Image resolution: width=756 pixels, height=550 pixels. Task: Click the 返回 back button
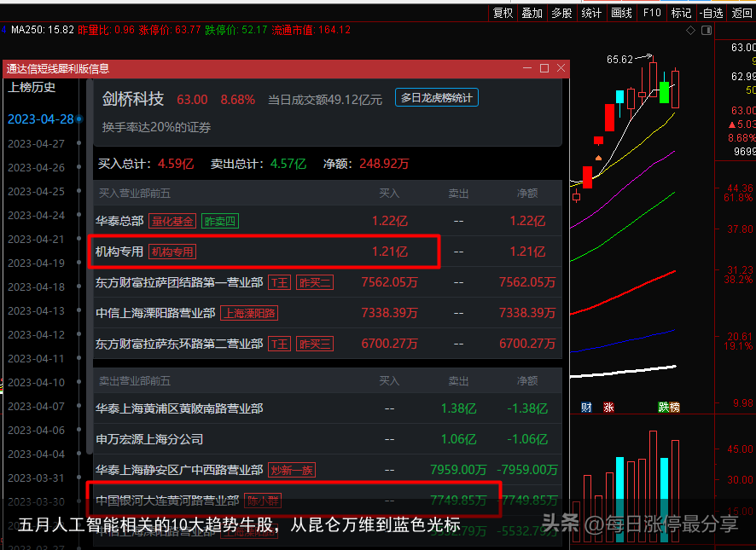click(x=741, y=13)
